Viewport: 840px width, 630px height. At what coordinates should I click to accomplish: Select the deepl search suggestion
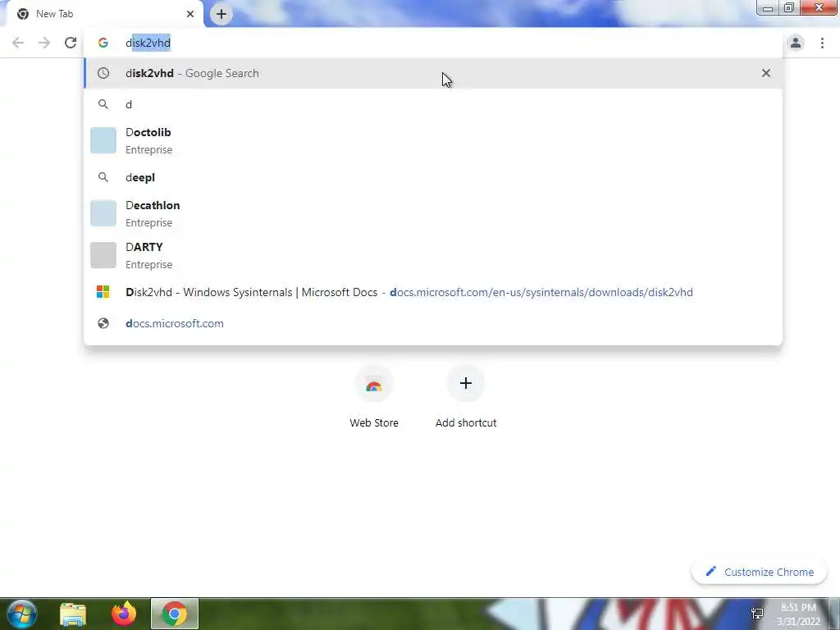pos(433,177)
